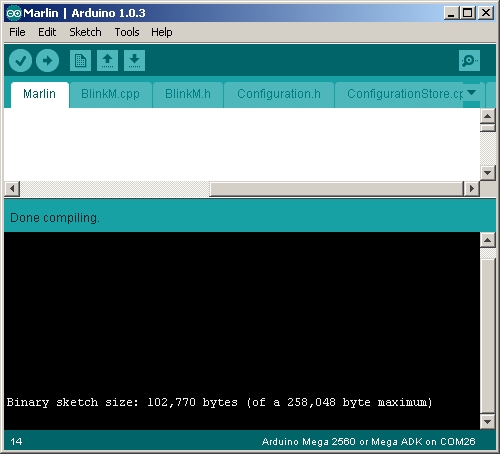This screenshot has height=454, width=500.
Task: Click the 'Binary sketch size' console line
Action: (219, 402)
